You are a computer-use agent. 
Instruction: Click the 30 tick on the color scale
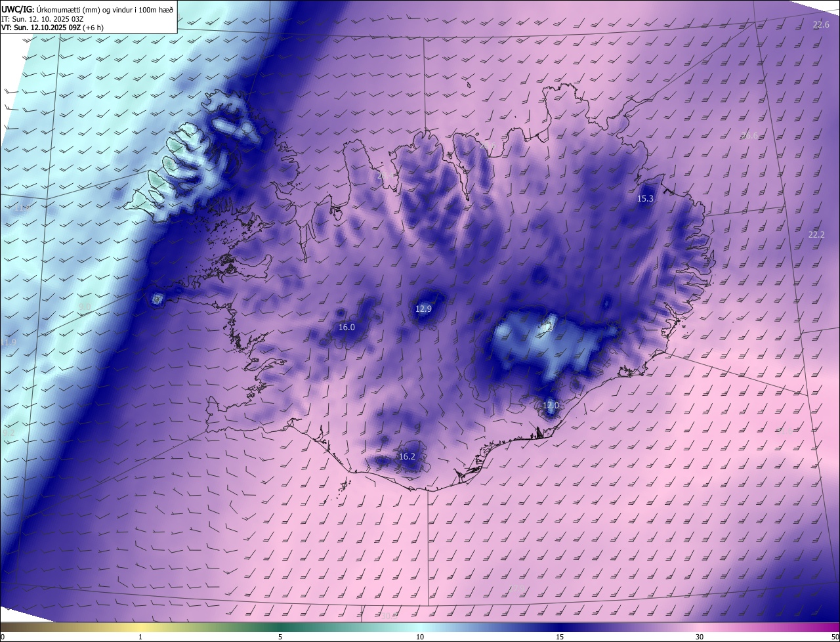pyautogui.click(x=700, y=637)
